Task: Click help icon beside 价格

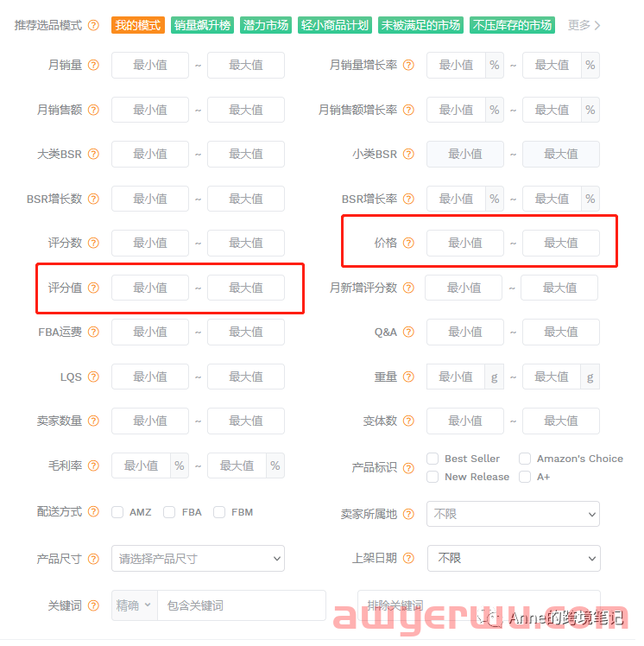Action: (x=408, y=243)
